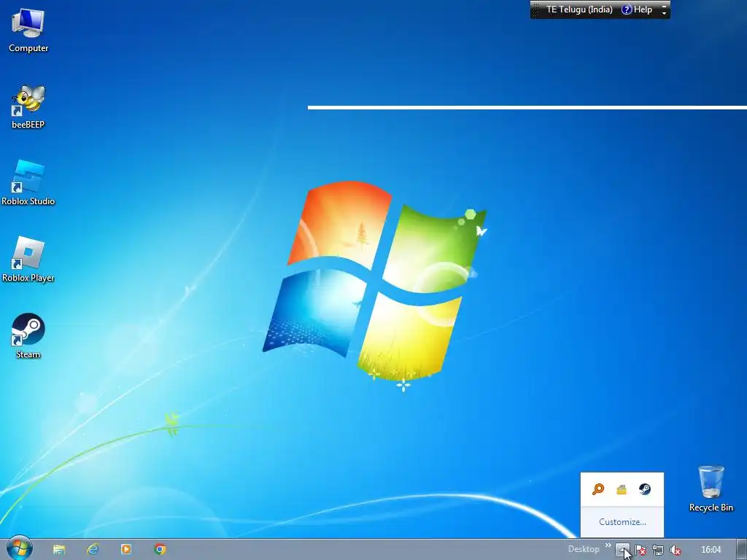The width and height of the screenshot is (747, 560).
Task: Select the Roblox Player shortcut
Action: pos(28,260)
